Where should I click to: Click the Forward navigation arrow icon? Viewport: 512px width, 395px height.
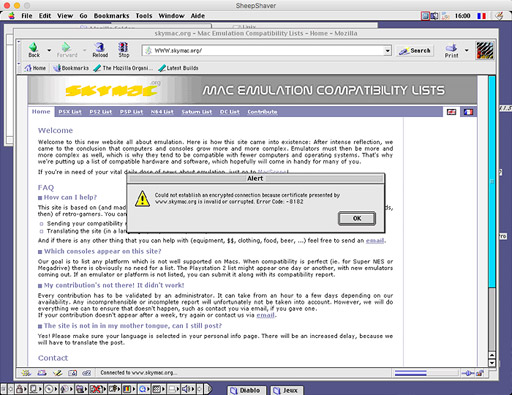coord(66,47)
